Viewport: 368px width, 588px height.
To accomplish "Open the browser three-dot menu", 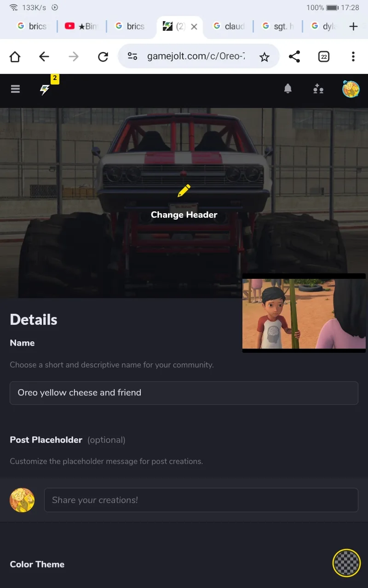I will (x=353, y=57).
